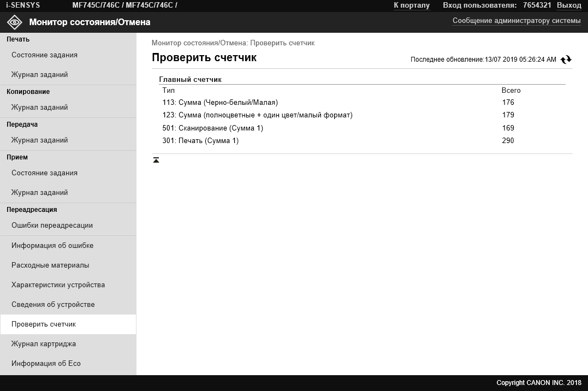Click the Тип column header
The width and height of the screenshot is (588, 391).
coord(168,91)
